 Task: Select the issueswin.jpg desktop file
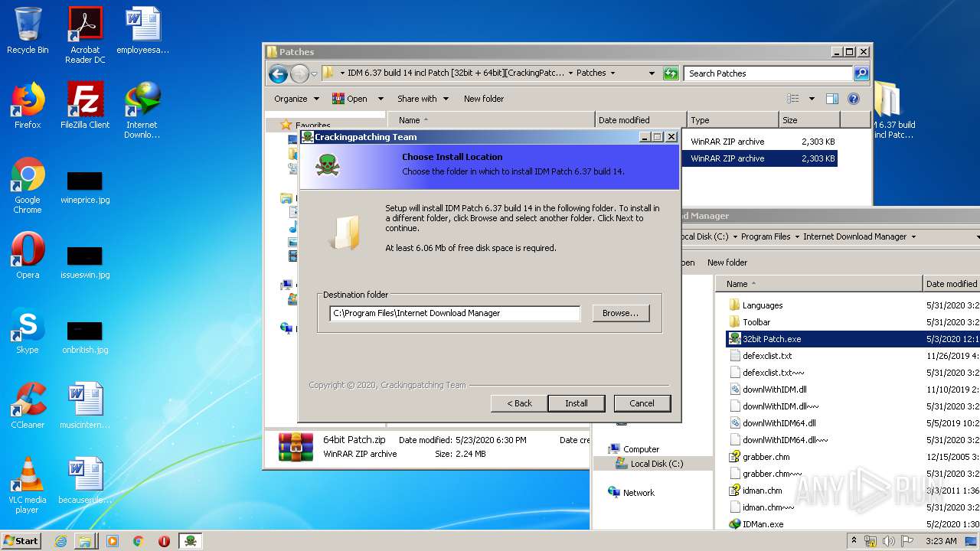coord(85,263)
